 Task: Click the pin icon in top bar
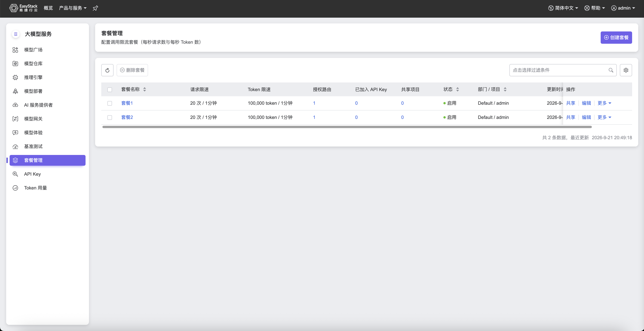click(95, 8)
